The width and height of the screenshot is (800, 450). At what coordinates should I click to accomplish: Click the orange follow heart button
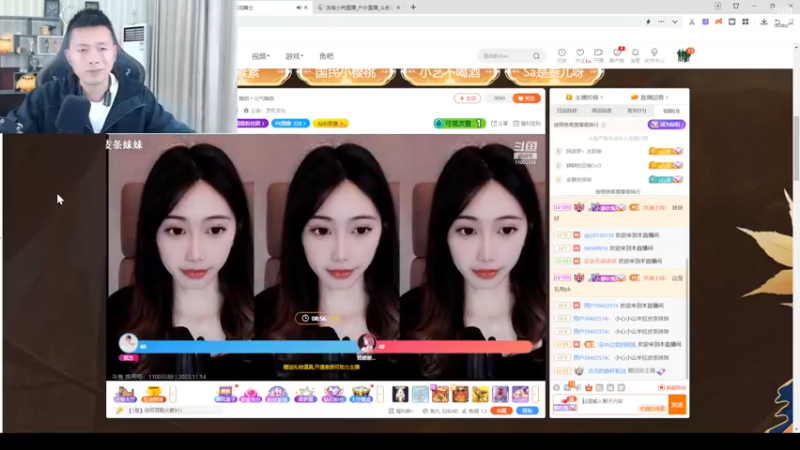pyautogui.click(x=527, y=98)
